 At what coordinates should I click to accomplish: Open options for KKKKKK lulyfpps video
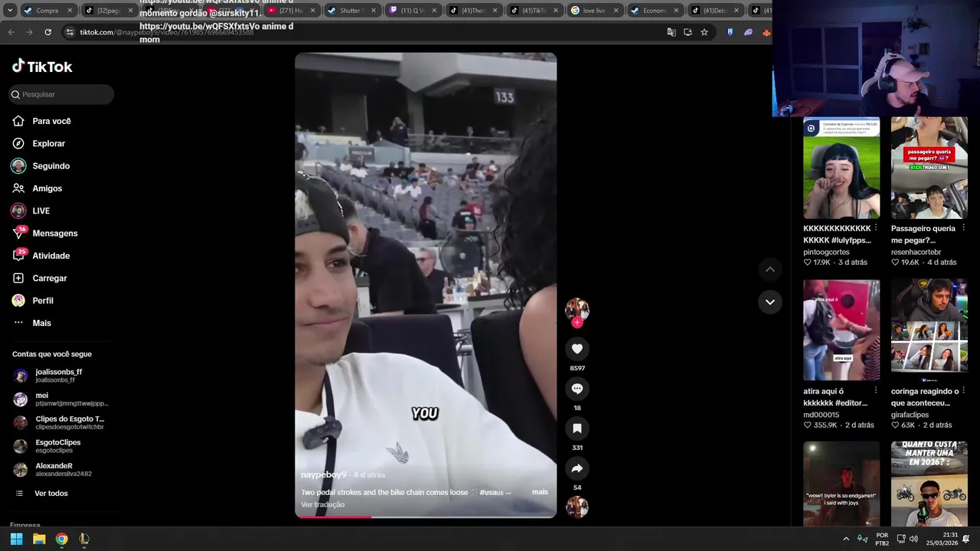tap(876, 228)
